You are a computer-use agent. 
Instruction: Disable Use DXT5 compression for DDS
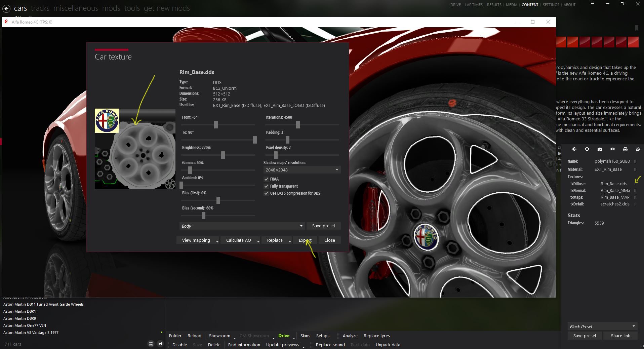coord(266,193)
